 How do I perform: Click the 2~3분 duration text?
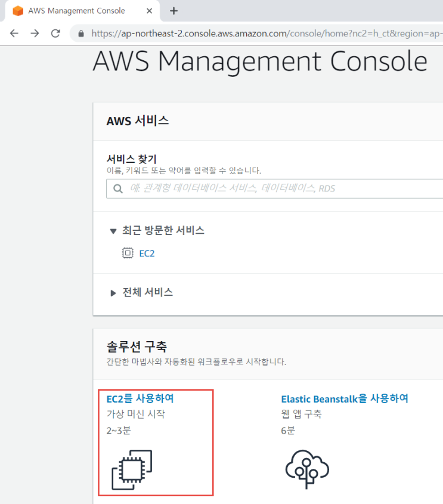tap(119, 431)
